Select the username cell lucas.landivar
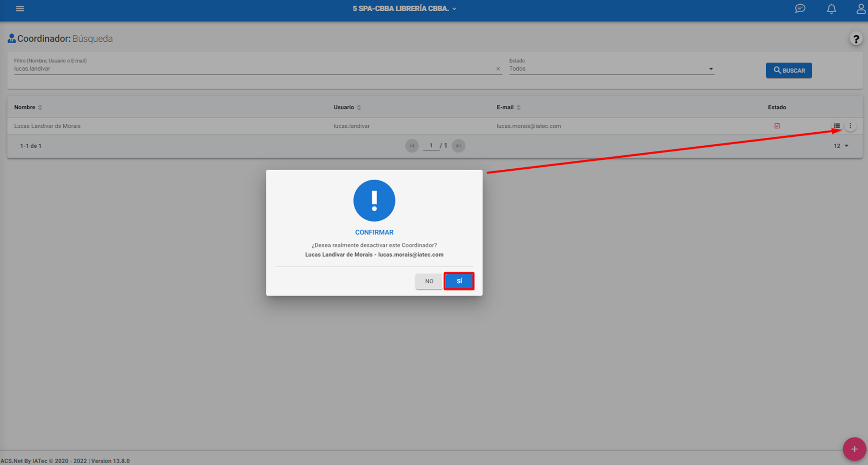 pos(351,126)
